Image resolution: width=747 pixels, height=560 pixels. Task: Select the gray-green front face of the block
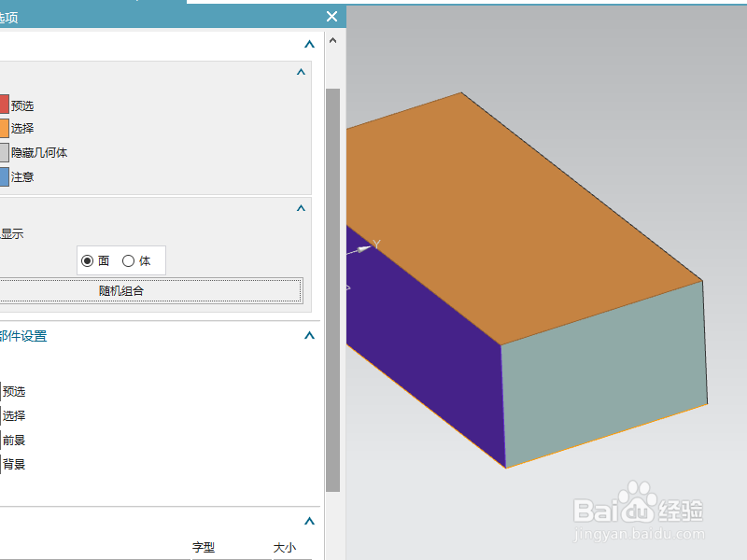point(605,376)
